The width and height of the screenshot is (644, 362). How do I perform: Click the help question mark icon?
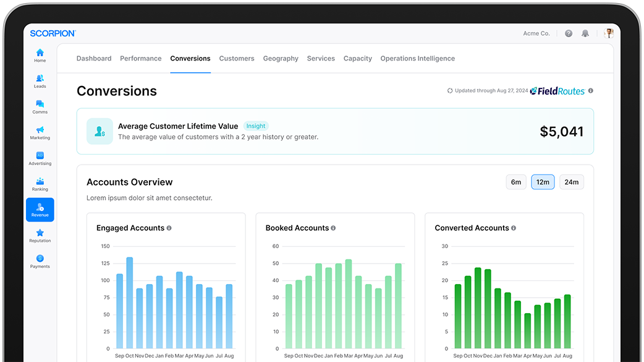pos(569,33)
